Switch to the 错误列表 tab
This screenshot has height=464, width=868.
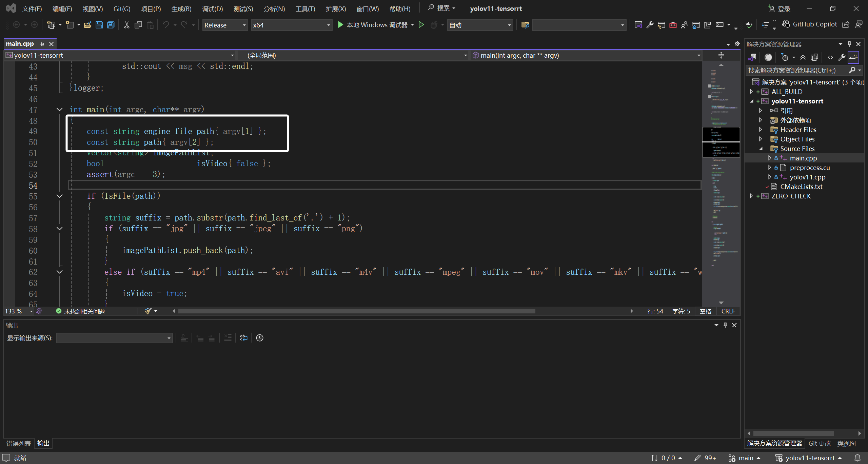click(18, 443)
